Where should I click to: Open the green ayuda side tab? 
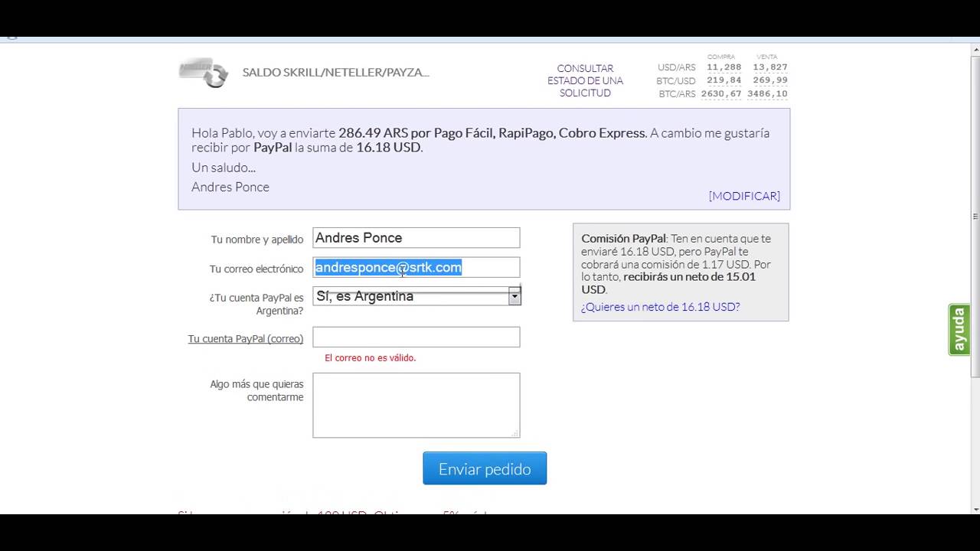click(x=959, y=330)
